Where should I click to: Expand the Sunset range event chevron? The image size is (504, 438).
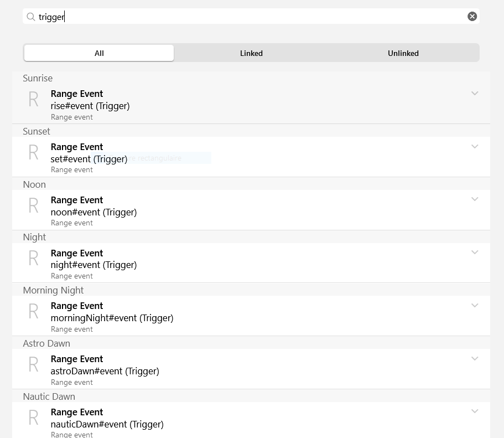474,147
